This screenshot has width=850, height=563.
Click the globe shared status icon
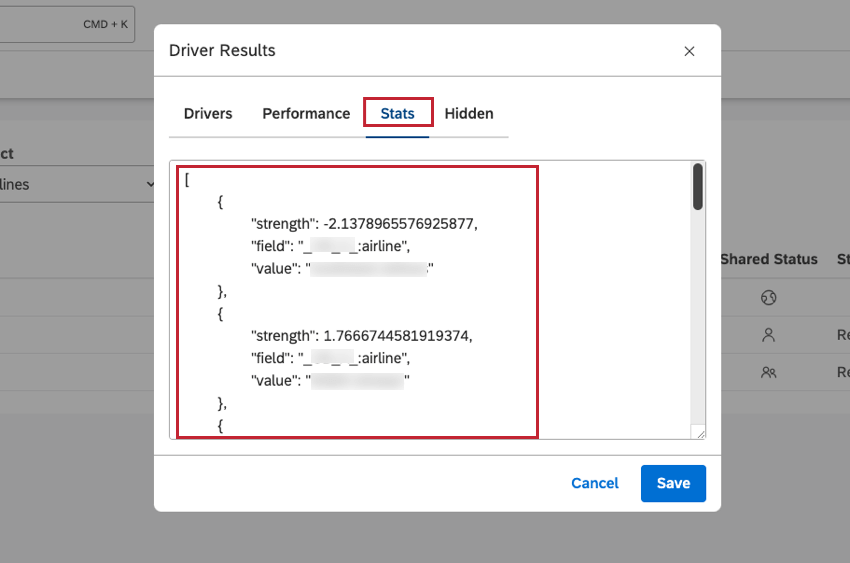coord(768,297)
